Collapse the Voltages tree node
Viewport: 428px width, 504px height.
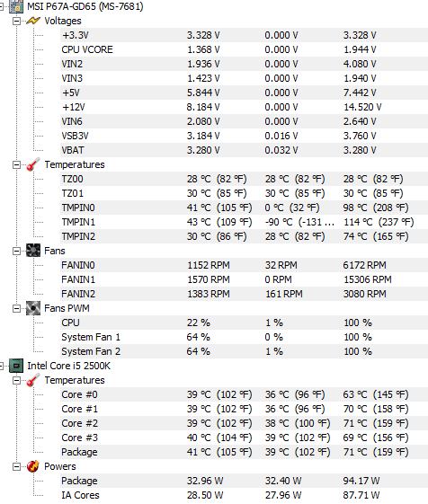click(16, 22)
